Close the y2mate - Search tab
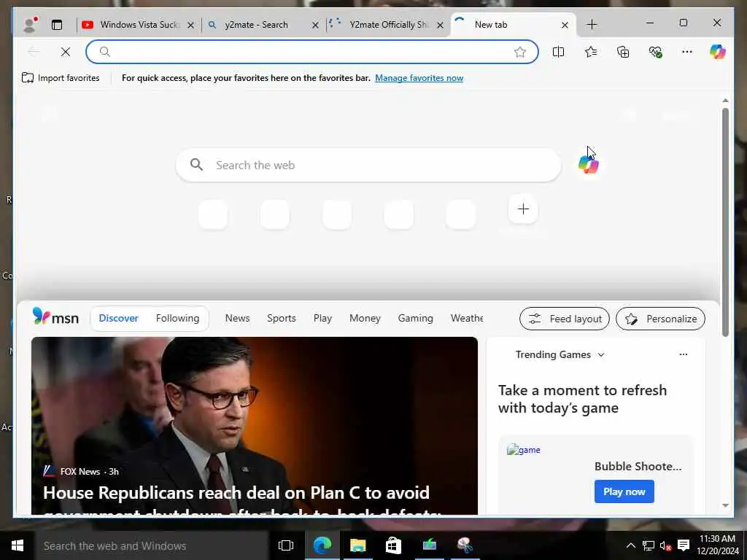The image size is (747, 560). (x=315, y=26)
